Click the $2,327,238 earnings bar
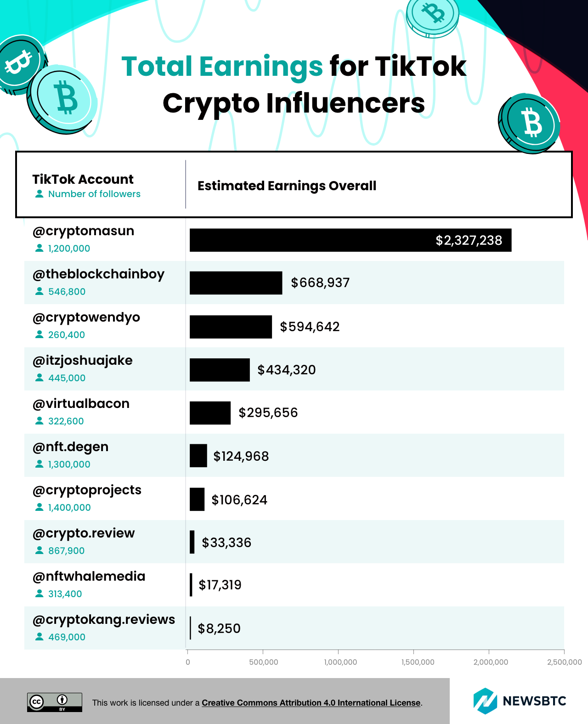This screenshot has width=588, height=724. pyautogui.click(x=350, y=240)
